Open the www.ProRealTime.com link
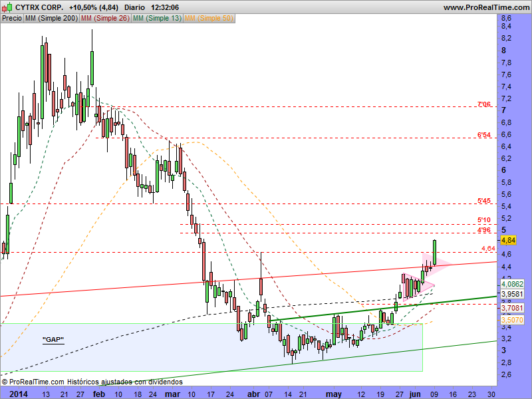This screenshot has height=399, width=532. 487,7
